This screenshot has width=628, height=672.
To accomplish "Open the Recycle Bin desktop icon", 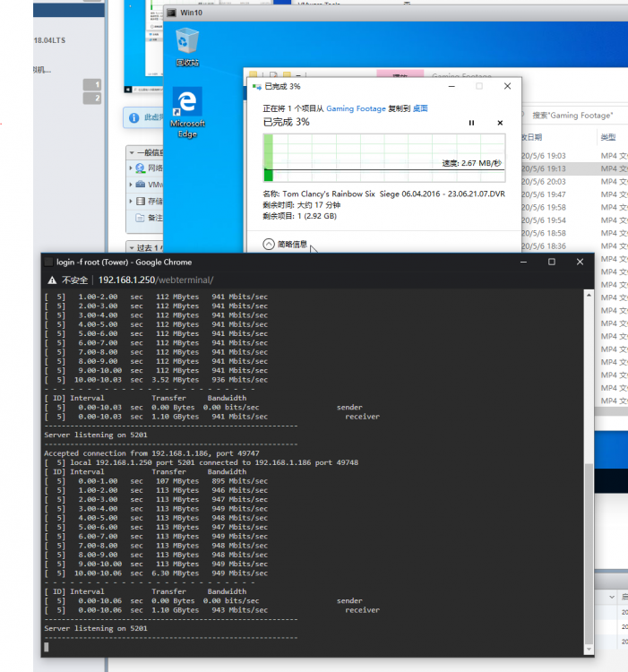I will pyautogui.click(x=187, y=47).
